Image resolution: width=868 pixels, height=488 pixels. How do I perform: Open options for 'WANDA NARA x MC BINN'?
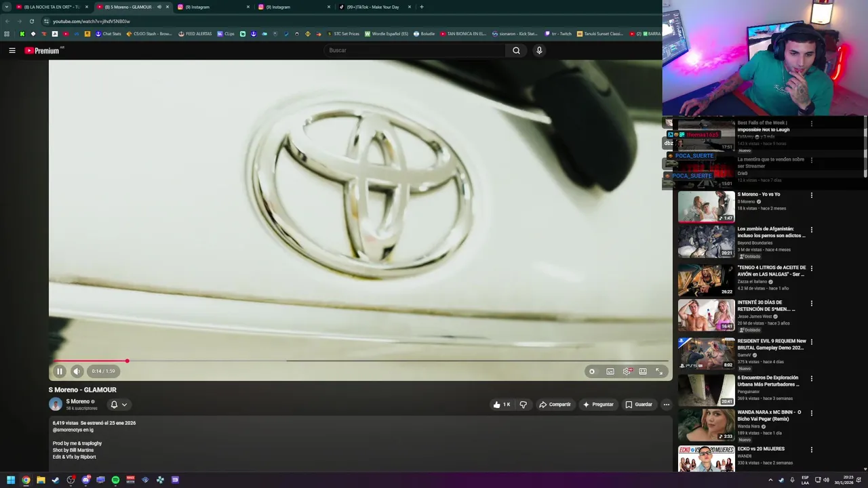(811, 413)
